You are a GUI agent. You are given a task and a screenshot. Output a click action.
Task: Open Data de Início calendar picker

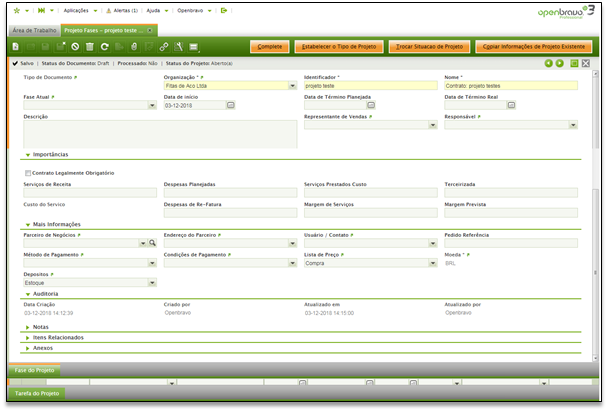pyautogui.click(x=231, y=105)
